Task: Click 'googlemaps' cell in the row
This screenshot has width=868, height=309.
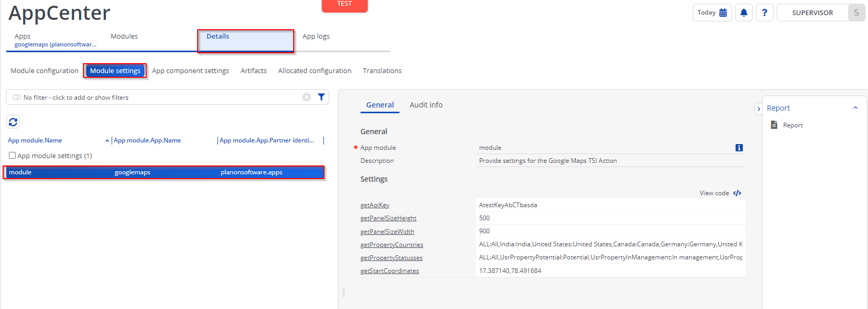Action: click(132, 172)
